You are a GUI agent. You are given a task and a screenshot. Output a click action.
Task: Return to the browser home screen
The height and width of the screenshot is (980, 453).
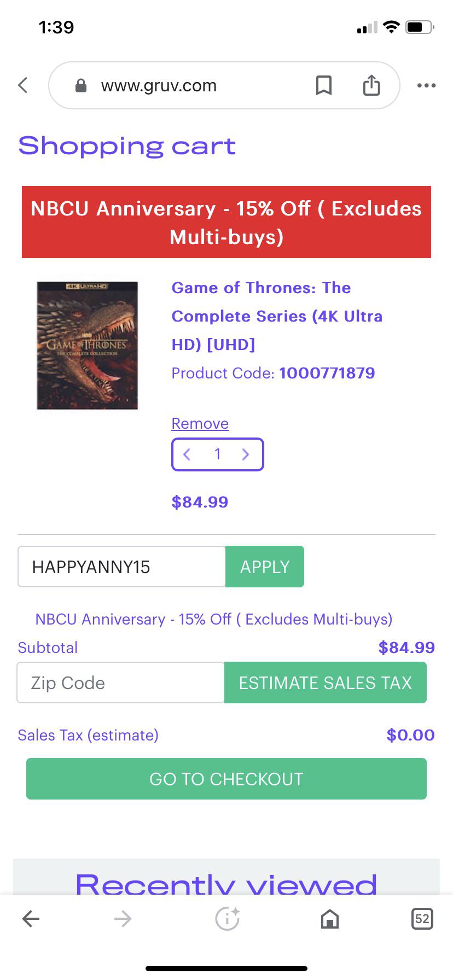[330, 919]
